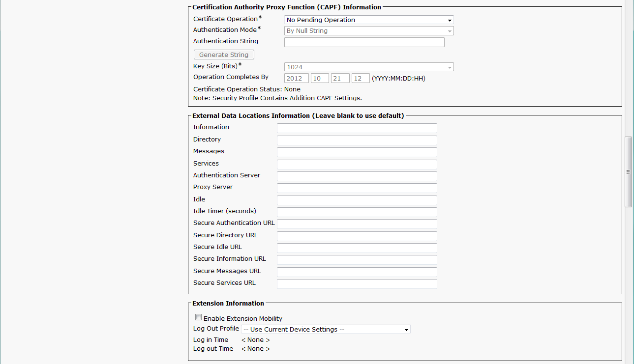Open the Log Out Profile dropdown
The width and height of the screenshot is (634, 364).
326,330
